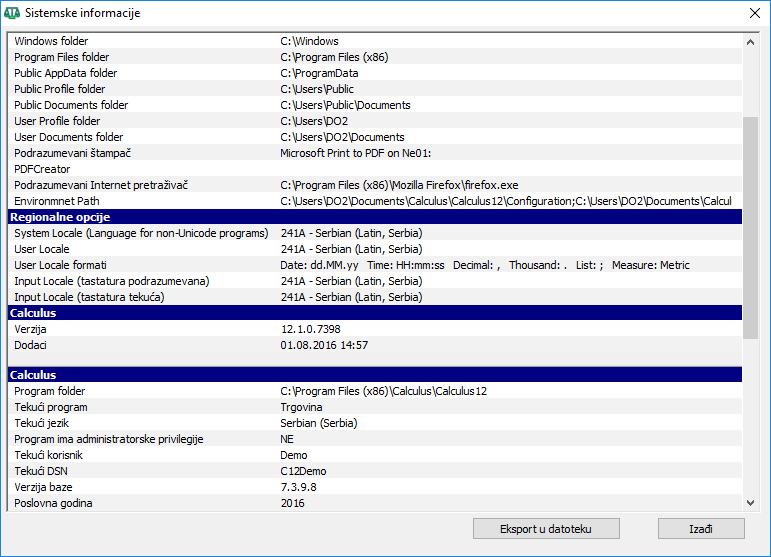Close the Sistemske informacije window
This screenshot has height=557, width=771.
[755, 13]
